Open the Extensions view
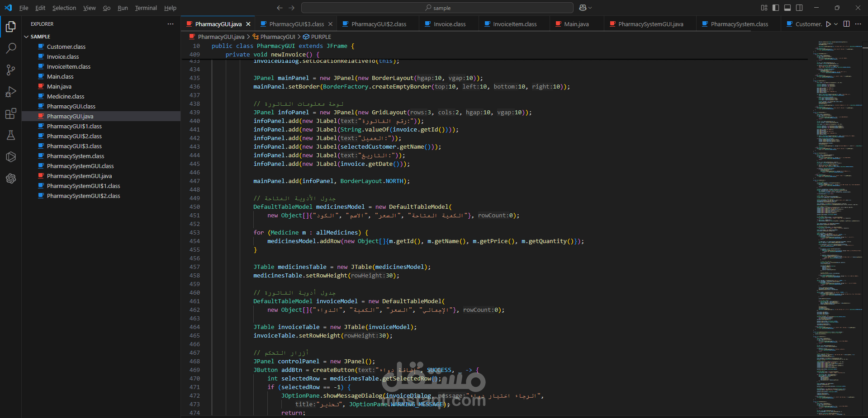This screenshot has height=418, width=868. (x=11, y=113)
